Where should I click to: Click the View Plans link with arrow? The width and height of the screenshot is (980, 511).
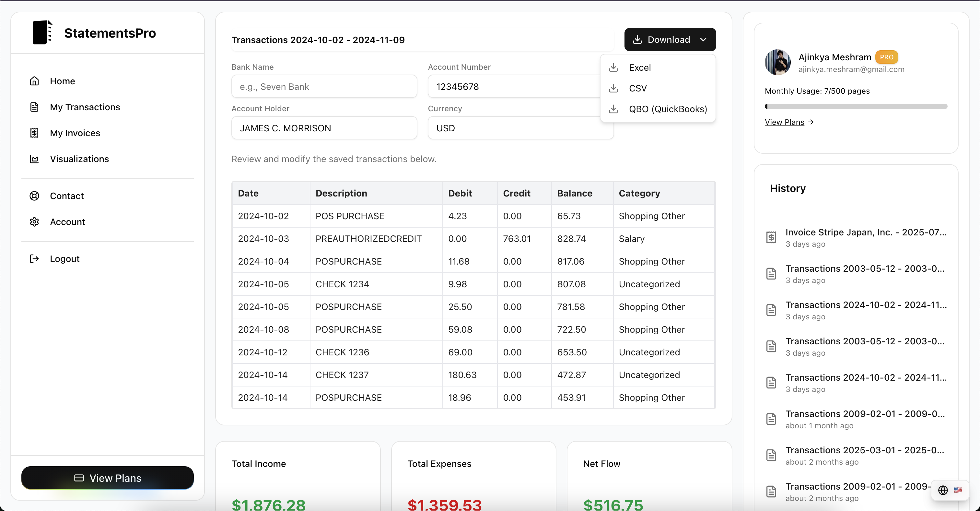tap(788, 122)
